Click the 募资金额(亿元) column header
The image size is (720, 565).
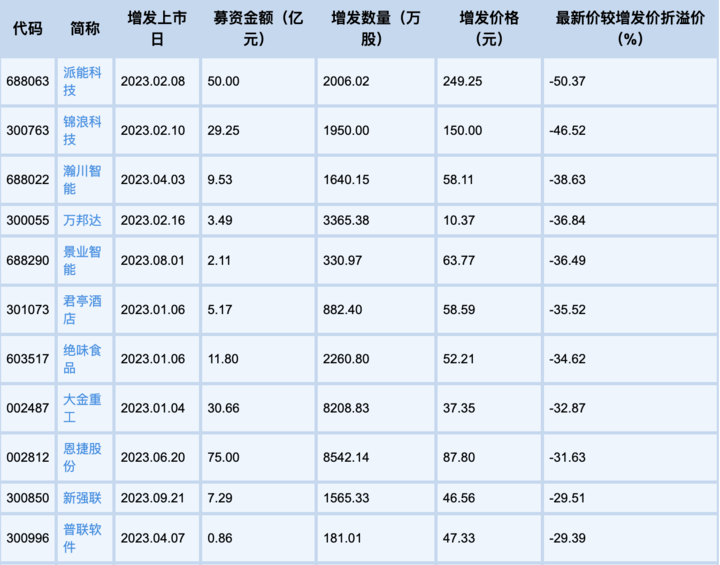[258, 28]
